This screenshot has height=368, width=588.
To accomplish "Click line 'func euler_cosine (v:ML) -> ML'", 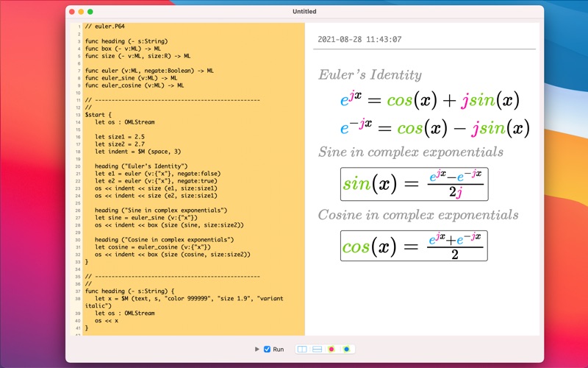I will coord(135,85).
